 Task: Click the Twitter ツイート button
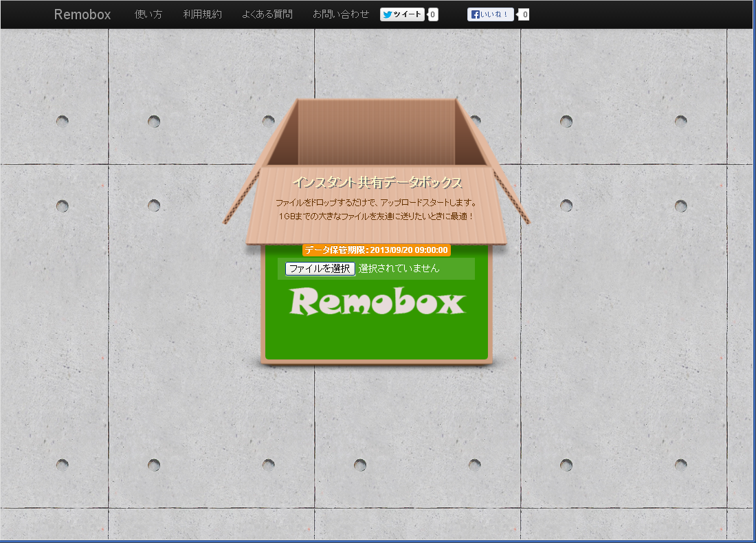pyautogui.click(x=402, y=14)
